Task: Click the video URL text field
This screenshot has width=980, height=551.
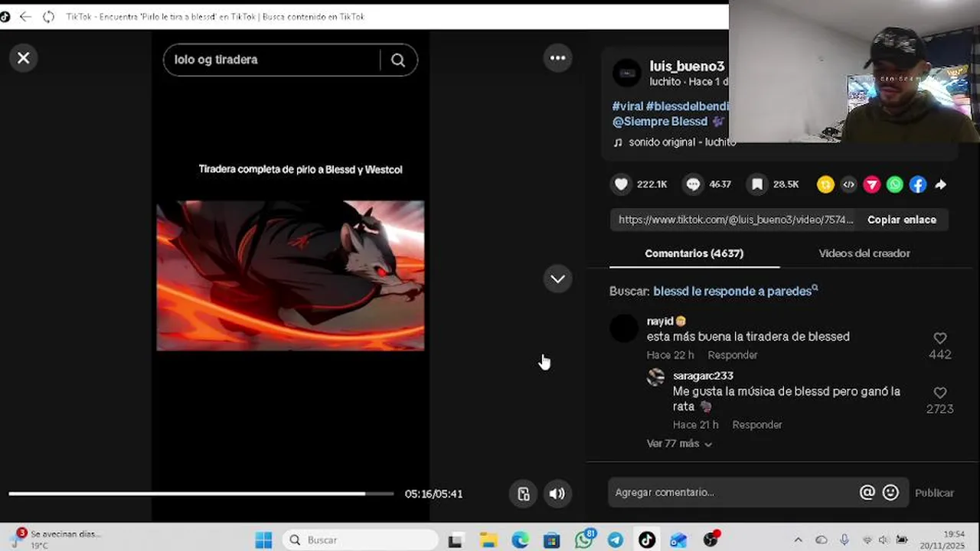Action: coord(735,220)
